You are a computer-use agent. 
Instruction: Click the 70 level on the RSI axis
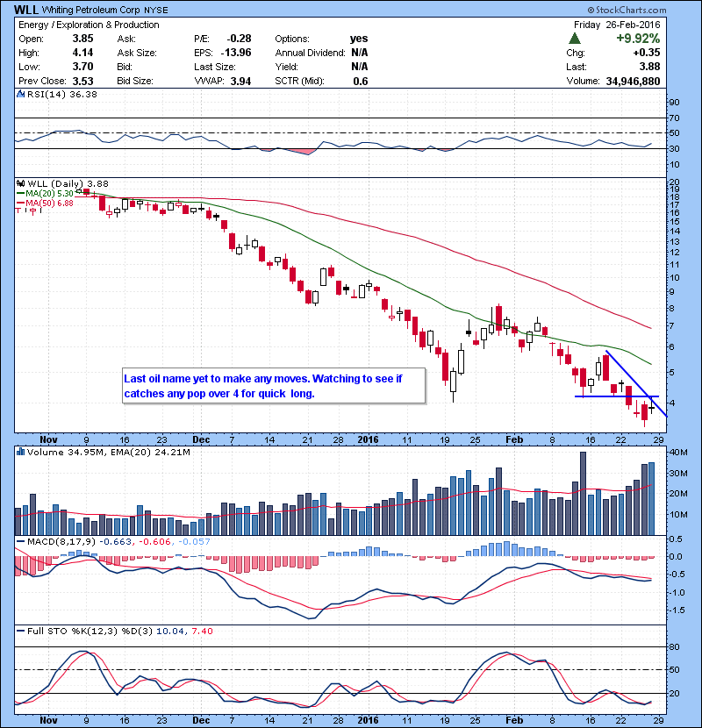tap(674, 118)
